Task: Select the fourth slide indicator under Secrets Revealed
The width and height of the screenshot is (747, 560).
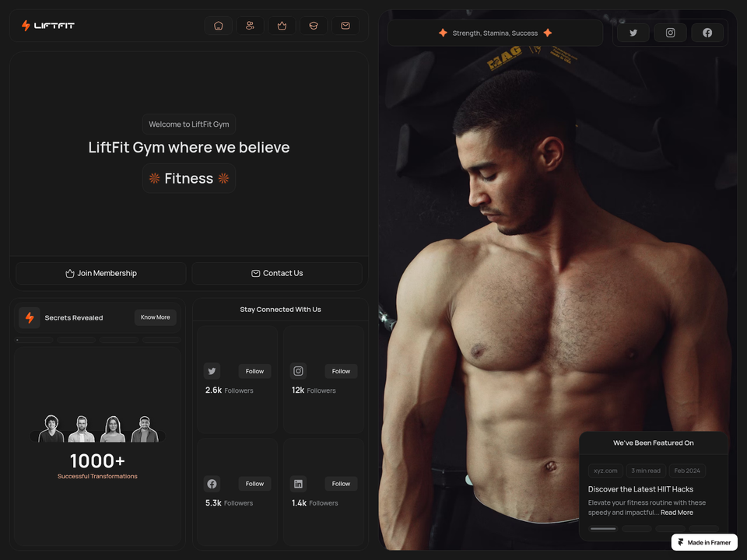Action: [162, 340]
